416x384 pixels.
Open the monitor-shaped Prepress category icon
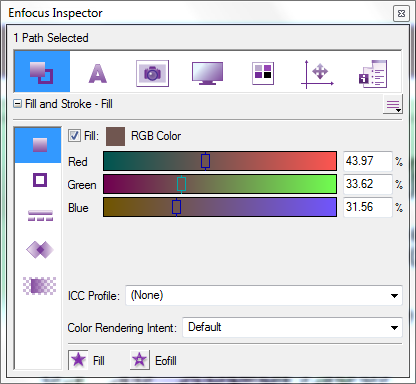point(207,73)
